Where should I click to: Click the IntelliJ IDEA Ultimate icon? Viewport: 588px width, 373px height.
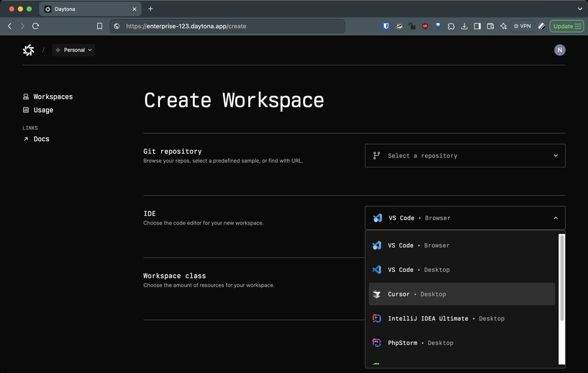click(376, 318)
